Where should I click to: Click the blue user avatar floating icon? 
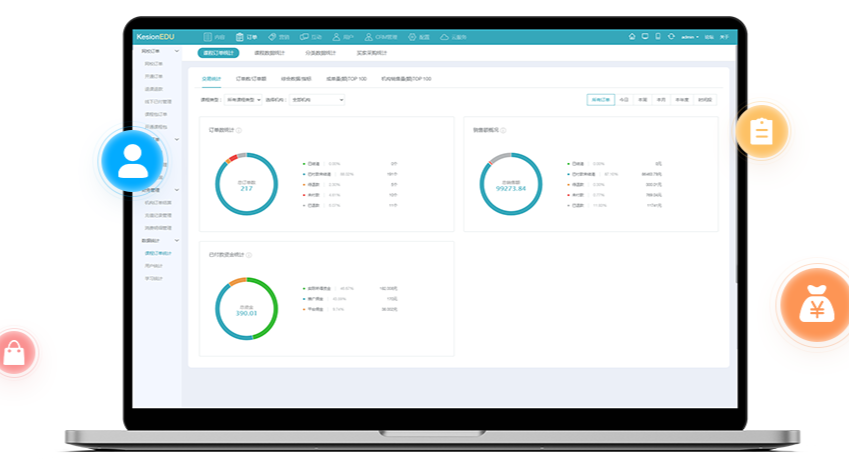coord(133,161)
